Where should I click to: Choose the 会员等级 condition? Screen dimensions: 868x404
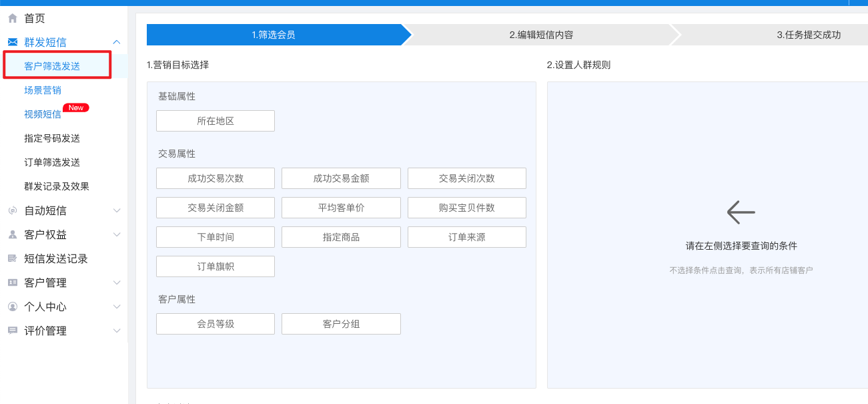[215, 324]
